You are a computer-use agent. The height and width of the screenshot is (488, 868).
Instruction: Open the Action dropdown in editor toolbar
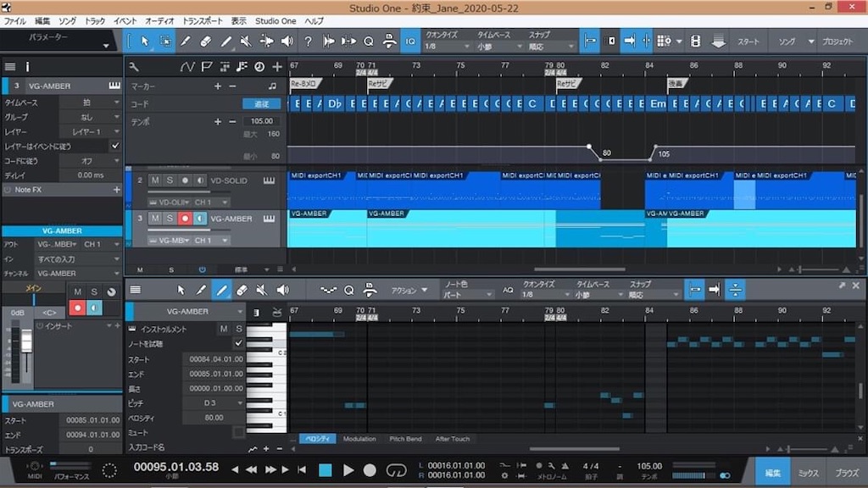tap(409, 290)
